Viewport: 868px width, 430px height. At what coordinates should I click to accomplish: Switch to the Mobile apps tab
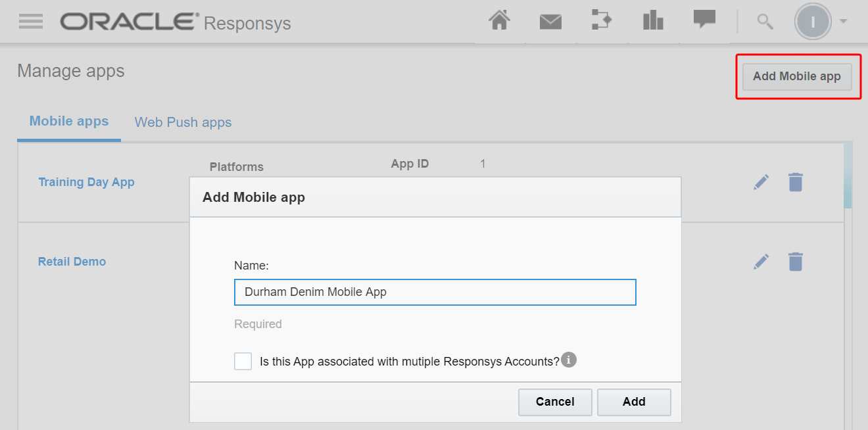pyautogui.click(x=69, y=122)
